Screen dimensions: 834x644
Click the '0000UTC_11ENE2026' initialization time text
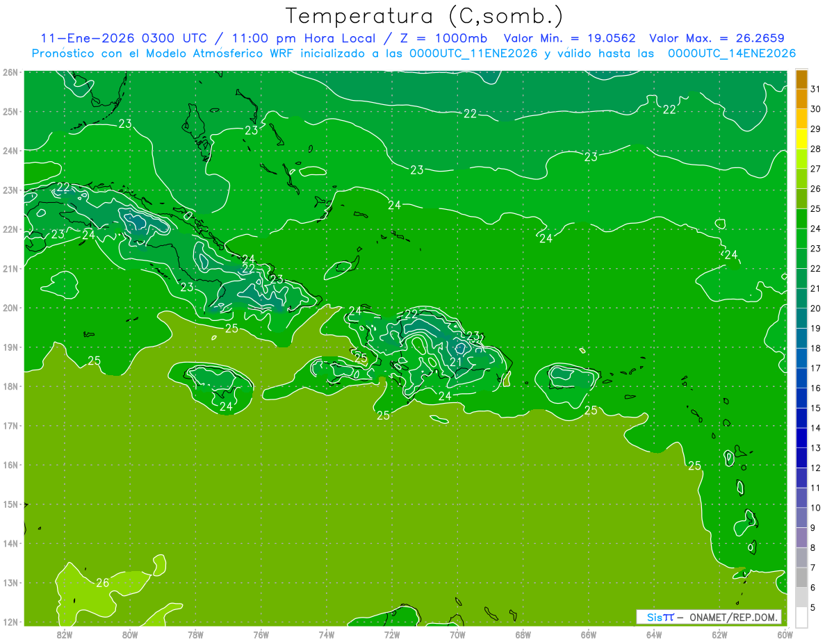coord(473,53)
